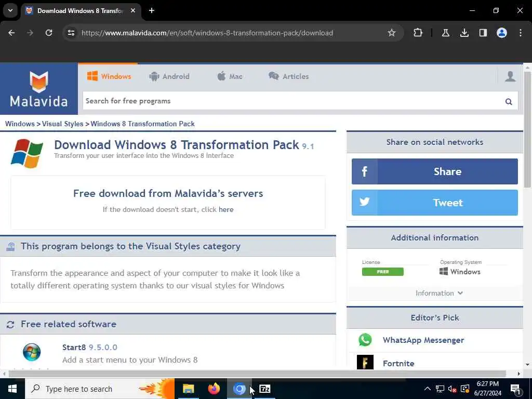Click the network tray icon

[x=440, y=389]
